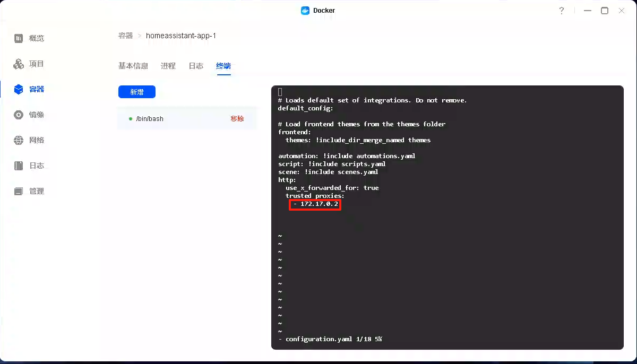Viewport: 637px width, 364px height.
Task: Click the highlighted 172.17.0.2 proxy line
Action: 315,205
